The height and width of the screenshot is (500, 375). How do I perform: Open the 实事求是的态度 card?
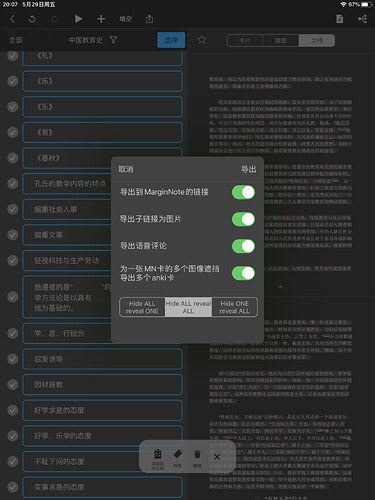(x=102, y=487)
